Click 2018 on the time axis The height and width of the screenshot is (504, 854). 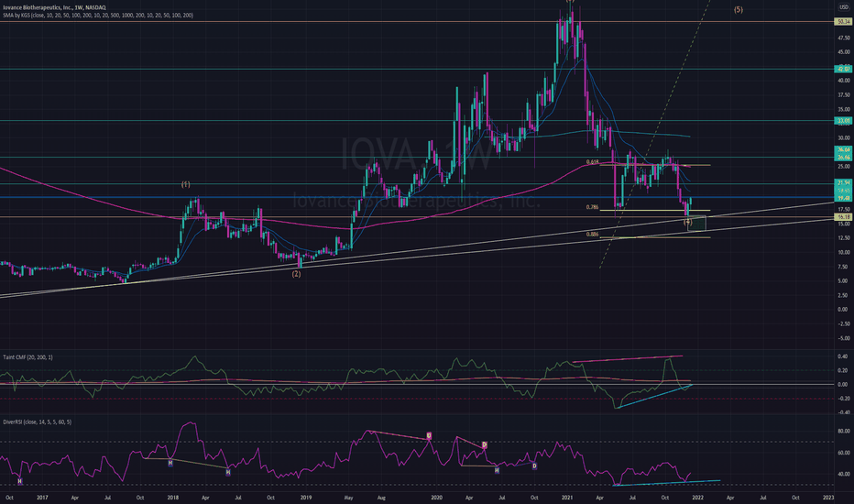(173, 498)
